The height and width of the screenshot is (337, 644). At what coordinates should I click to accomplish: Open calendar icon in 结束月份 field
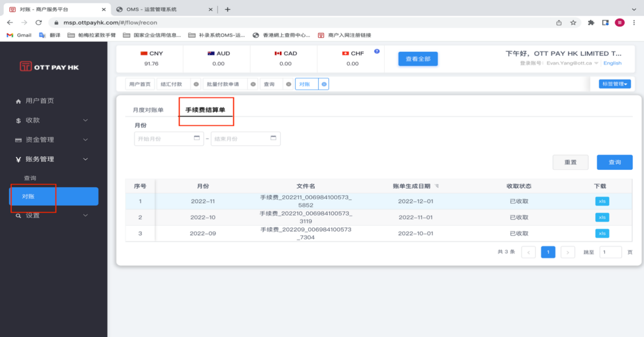pyautogui.click(x=273, y=138)
